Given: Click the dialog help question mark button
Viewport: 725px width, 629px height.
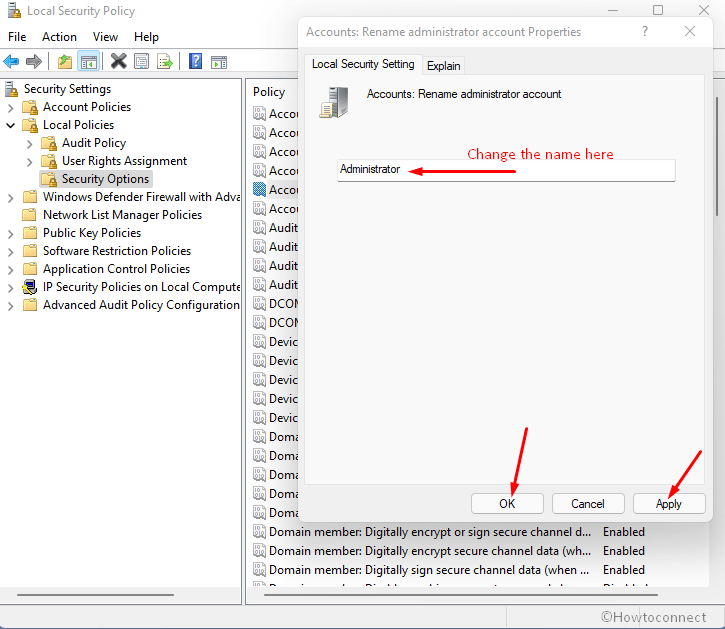Looking at the screenshot, I should (x=645, y=31).
